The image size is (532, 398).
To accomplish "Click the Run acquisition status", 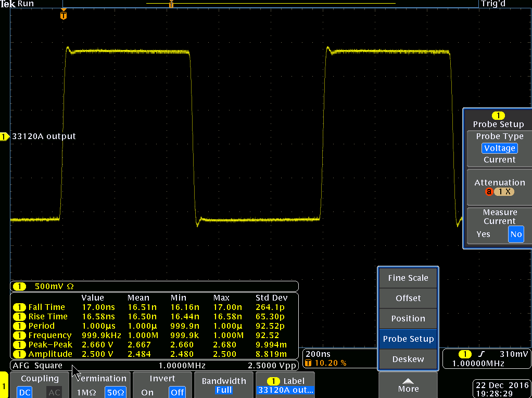I will [x=26, y=4].
